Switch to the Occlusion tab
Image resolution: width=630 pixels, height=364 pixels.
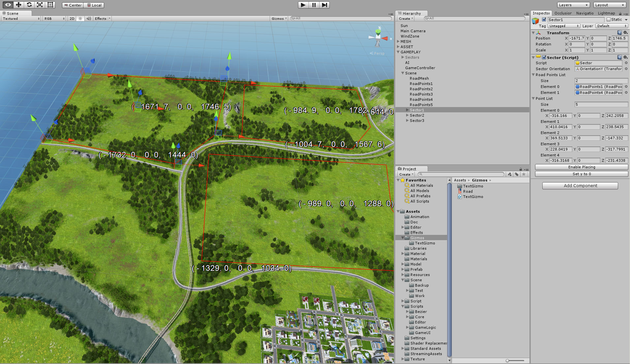point(563,13)
